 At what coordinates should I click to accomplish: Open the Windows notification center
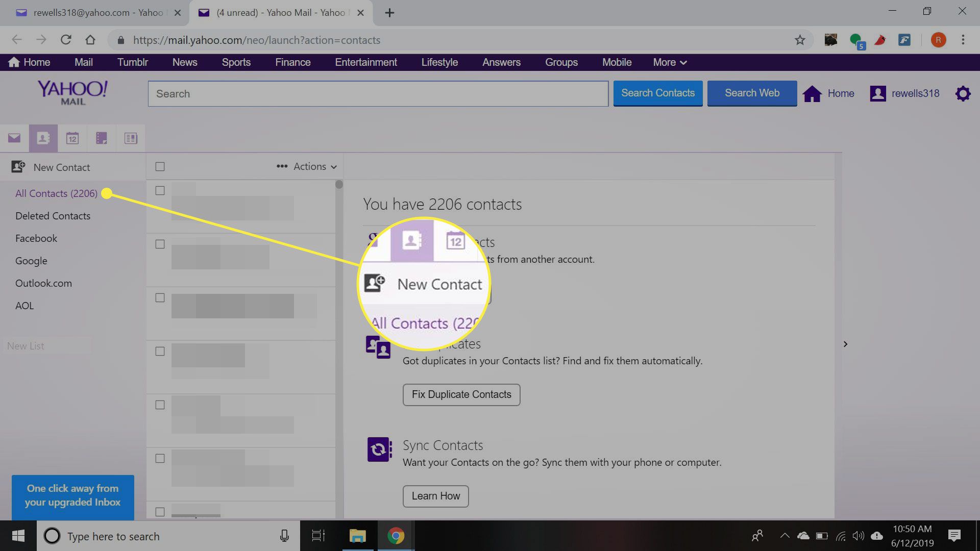954,536
